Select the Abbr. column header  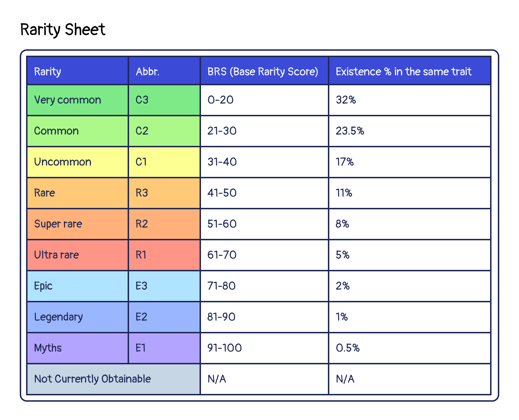(x=164, y=71)
